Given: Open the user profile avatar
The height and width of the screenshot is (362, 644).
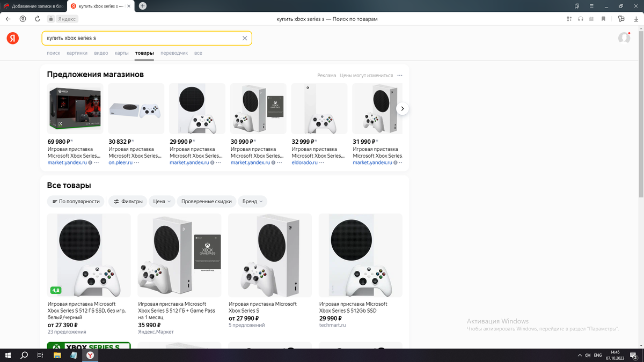Looking at the screenshot, I should coord(624,38).
